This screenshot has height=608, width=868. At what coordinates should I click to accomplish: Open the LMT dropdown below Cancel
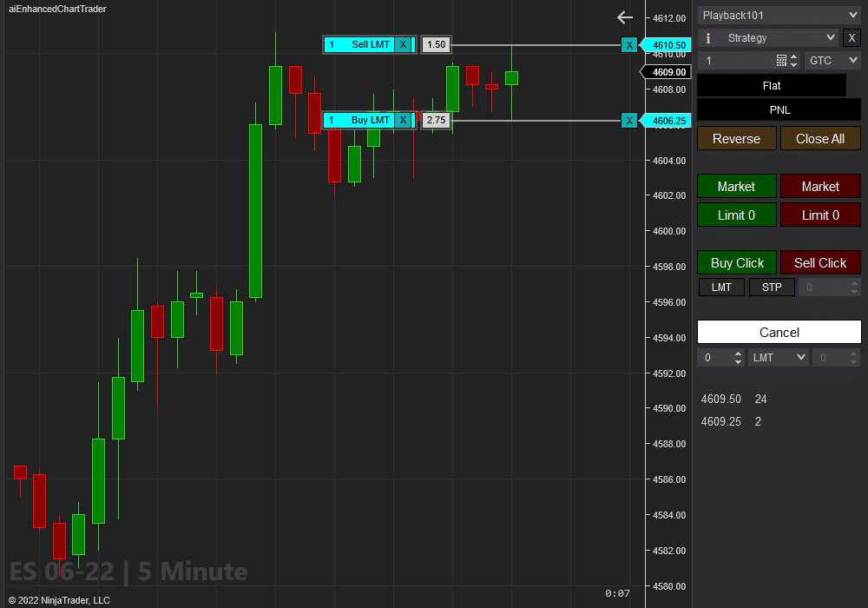click(x=778, y=357)
